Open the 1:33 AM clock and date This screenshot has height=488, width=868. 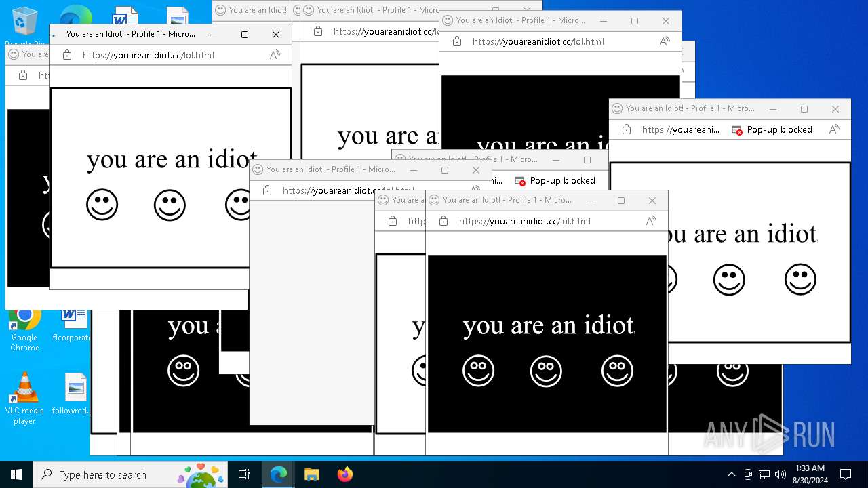(x=810, y=474)
